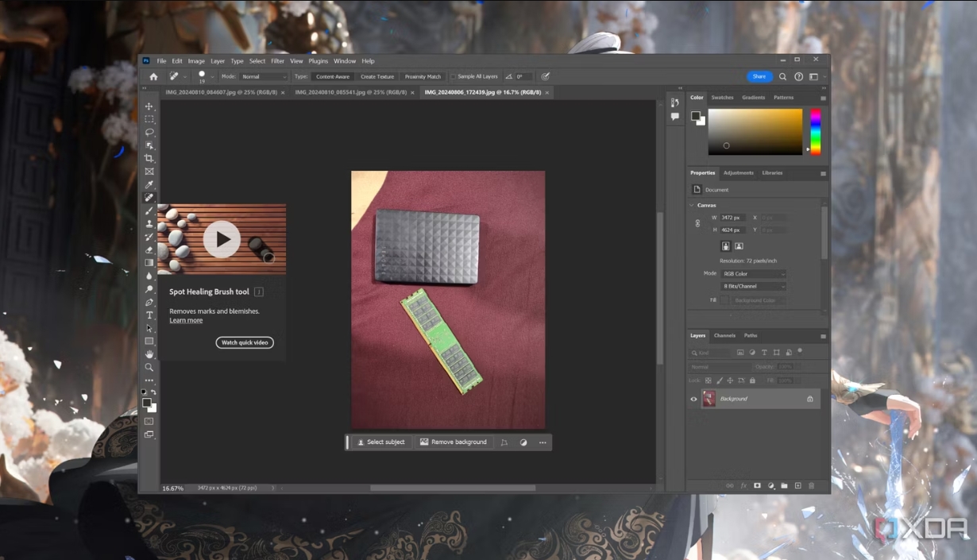977x560 pixels.
Task: Open the brush size preset picker dropdown
Action: tap(212, 76)
